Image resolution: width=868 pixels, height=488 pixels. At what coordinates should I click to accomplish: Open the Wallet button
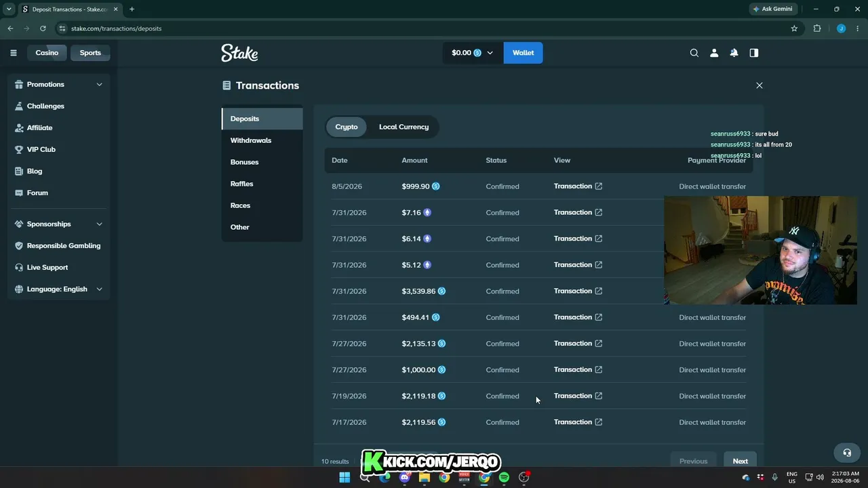523,53
